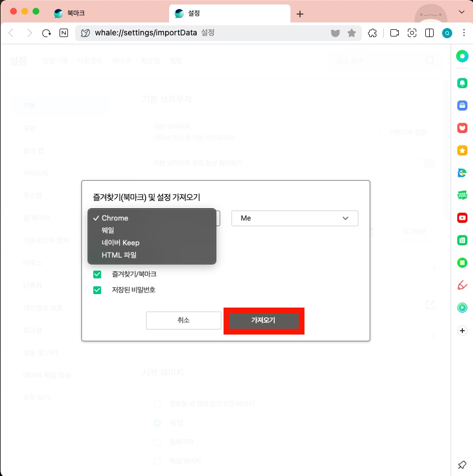
Task: Switch to the 설정 tab
Action: pos(229,13)
